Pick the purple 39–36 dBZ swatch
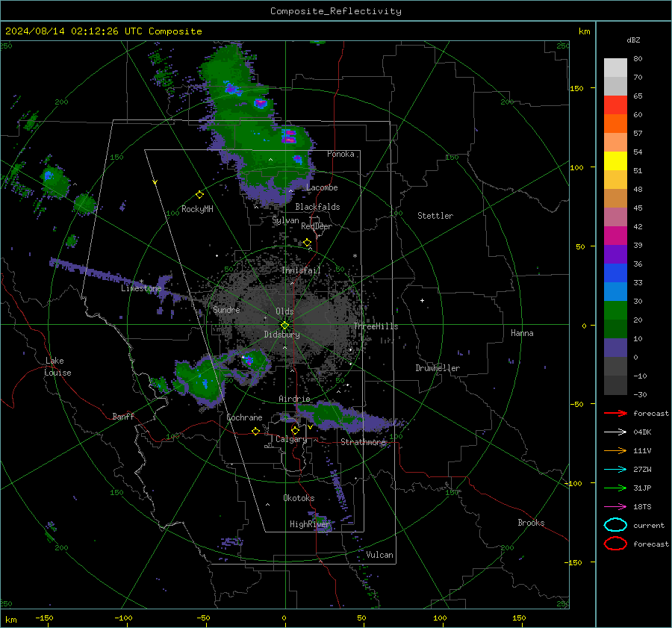The width and height of the screenshot is (672, 628). [615, 255]
